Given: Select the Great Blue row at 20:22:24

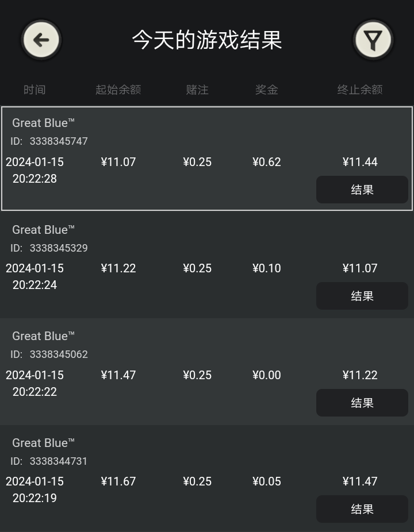Looking at the screenshot, I should pyautogui.click(x=207, y=265).
